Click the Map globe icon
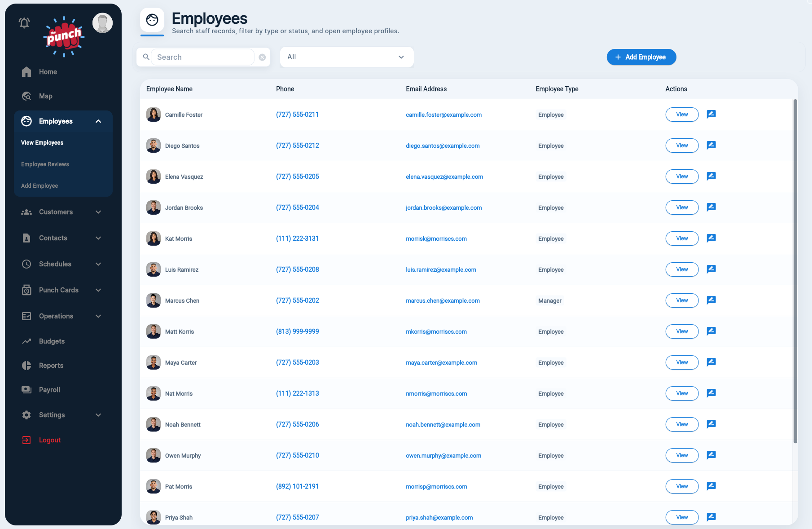The width and height of the screenshot is (812, 529). tap(26, 96)
